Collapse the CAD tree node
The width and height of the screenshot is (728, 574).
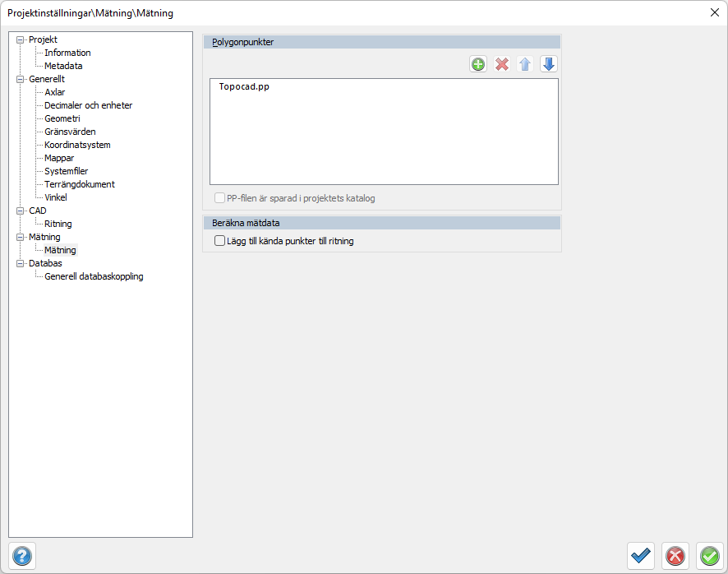coord(21,211)
